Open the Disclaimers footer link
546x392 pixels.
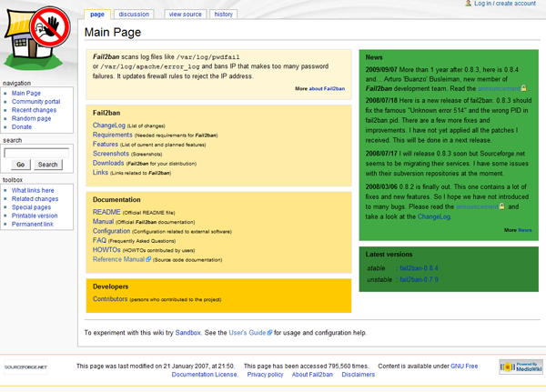[359, 375]
